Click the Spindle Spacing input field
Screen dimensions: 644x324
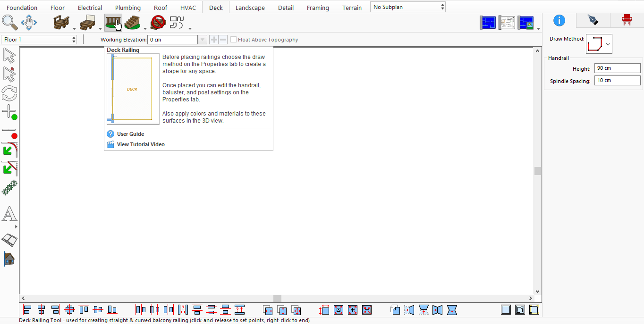click(617, 81)
